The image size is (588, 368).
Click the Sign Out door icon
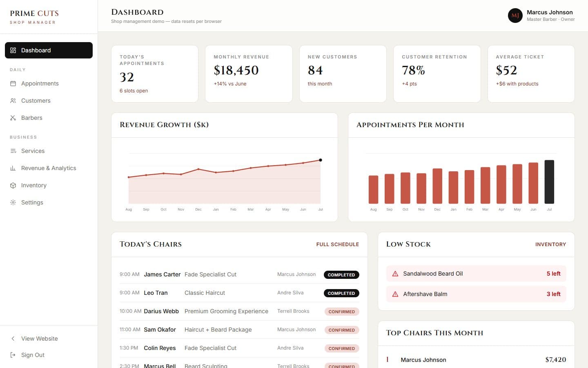pyautogui.click(x=13, y=355)
